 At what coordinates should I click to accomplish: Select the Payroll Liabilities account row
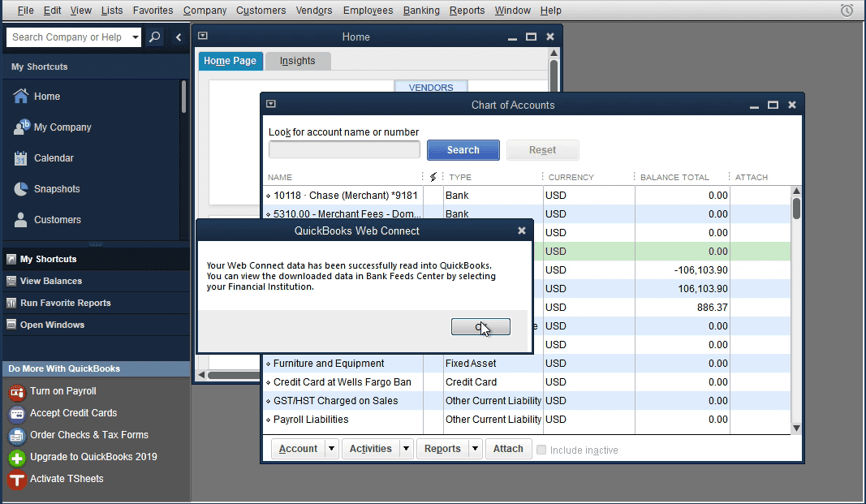point(527,420)
